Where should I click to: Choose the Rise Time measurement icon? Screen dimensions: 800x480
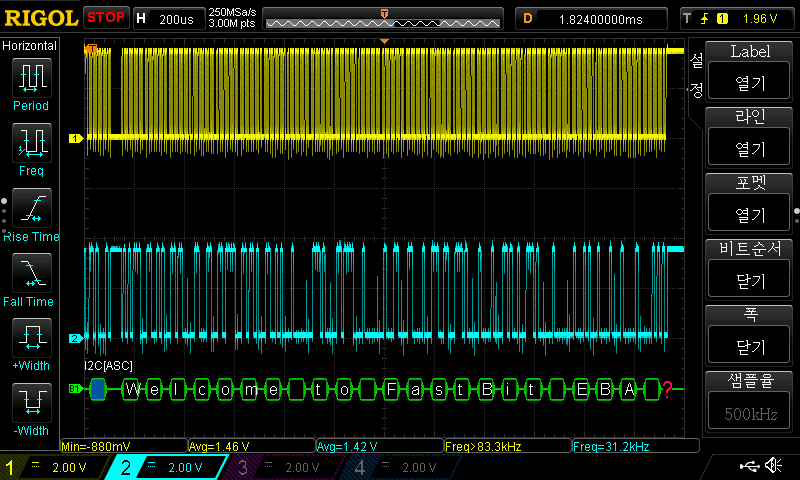tap(31, 208)
